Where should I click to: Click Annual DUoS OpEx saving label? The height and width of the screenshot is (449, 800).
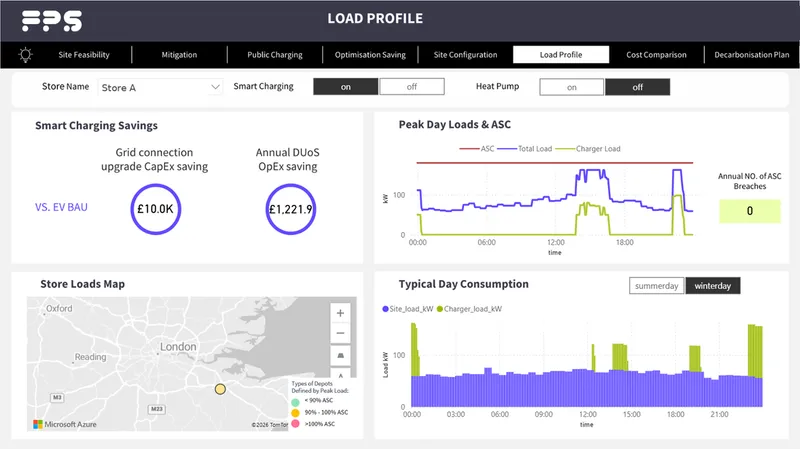[288, 159]
